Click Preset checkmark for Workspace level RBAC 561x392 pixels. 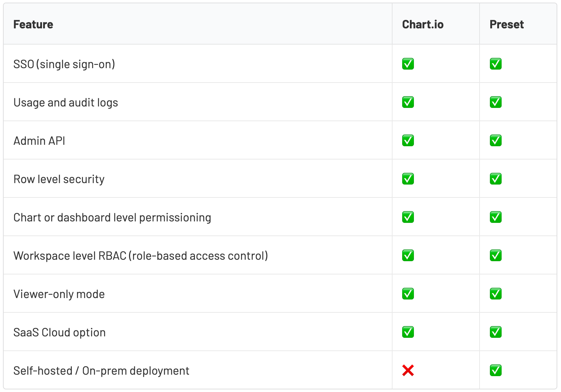point(496,255)
